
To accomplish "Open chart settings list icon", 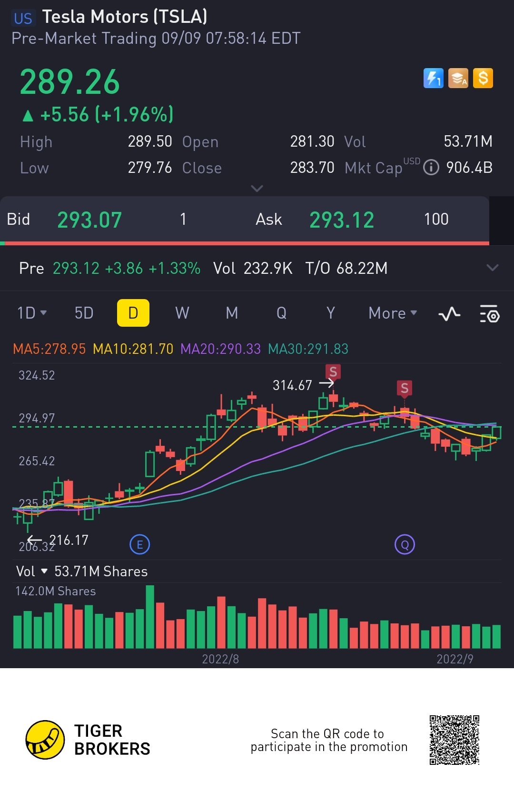I will coord(490,314).
